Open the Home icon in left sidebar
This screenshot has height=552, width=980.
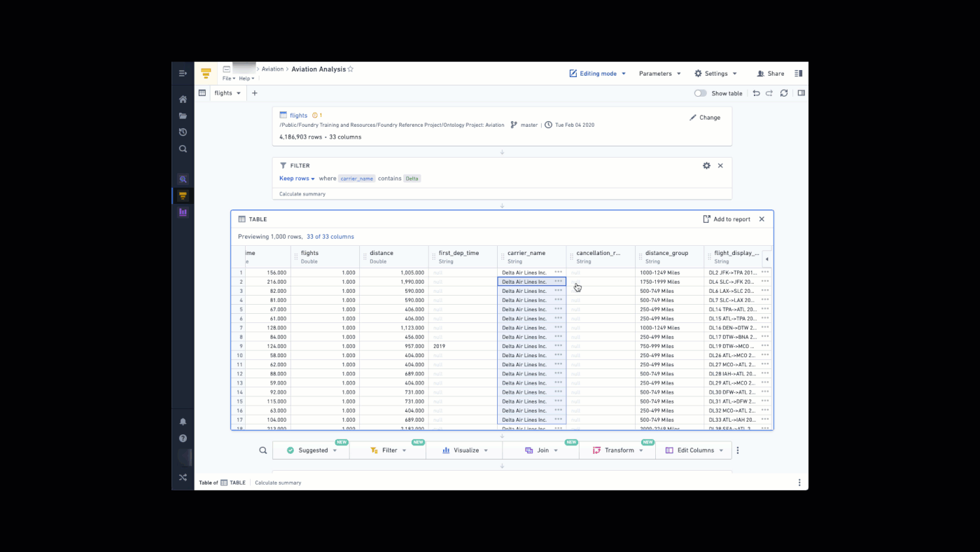183,99
